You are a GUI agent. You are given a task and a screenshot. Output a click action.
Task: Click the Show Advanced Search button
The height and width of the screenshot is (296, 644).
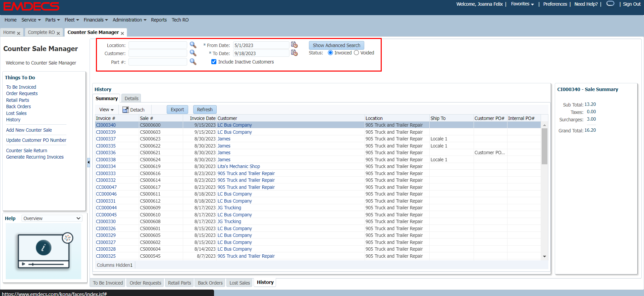[336, 45]
